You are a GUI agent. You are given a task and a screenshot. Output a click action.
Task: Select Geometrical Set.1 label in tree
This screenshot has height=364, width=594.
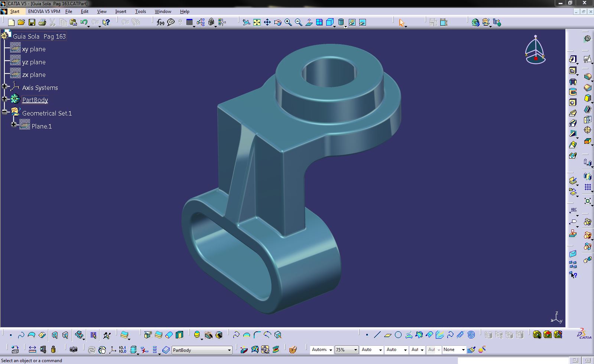47,113
